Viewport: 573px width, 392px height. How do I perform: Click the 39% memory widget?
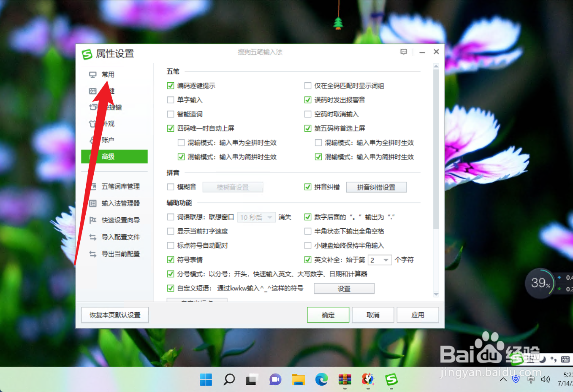(540, 283)
